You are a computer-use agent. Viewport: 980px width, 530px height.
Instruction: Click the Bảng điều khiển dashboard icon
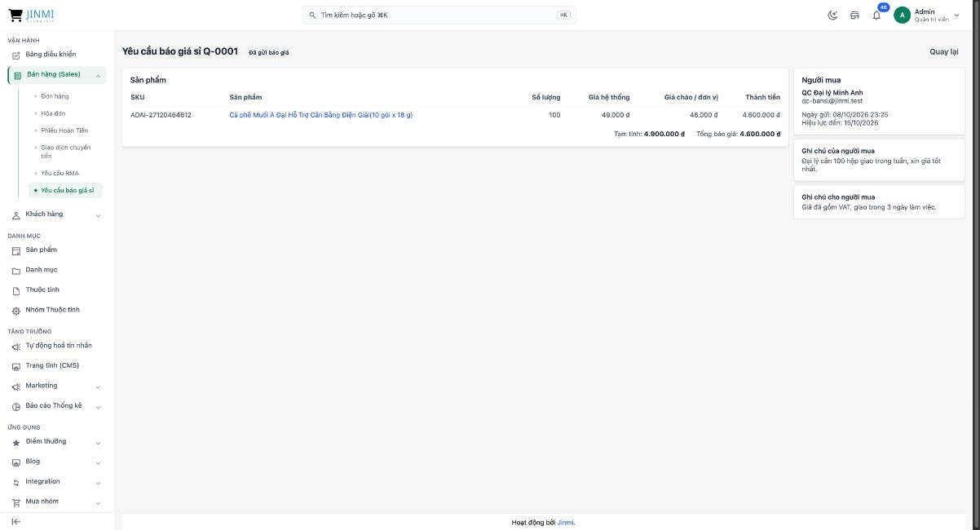pyautogui.click(x=15, y=55)
